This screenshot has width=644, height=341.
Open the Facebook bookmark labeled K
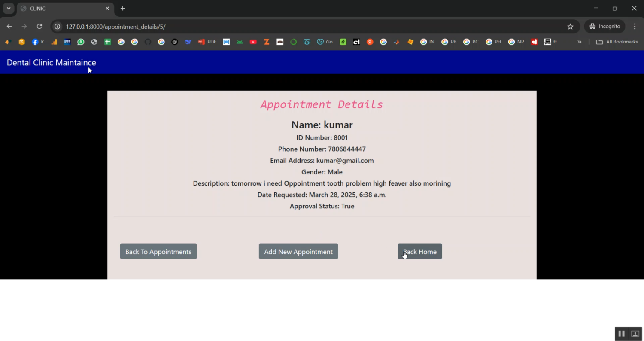(38, 42)
